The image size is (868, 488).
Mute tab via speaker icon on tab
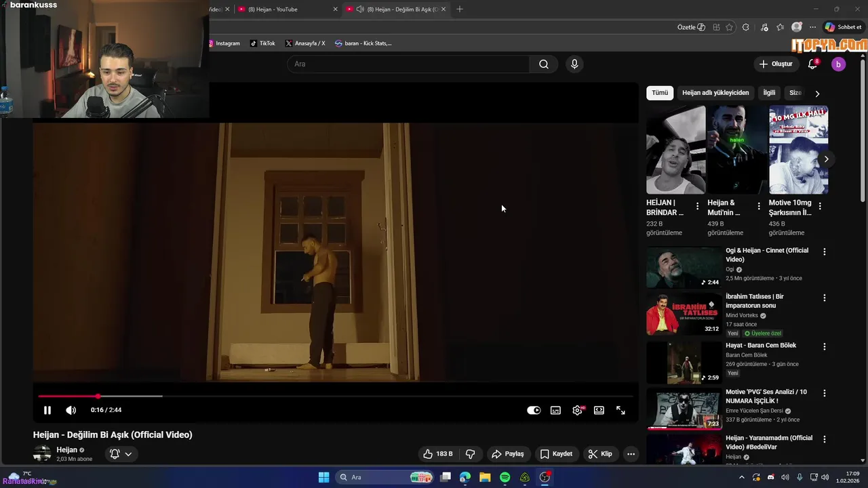[x=360, y=9]
